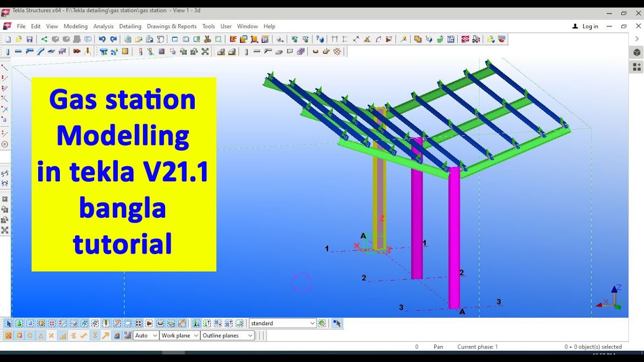Toggle Snap to midpoints triangle switch
This screenshot has width=644, height=362.
pyautogui.click(x=41, y=335)
